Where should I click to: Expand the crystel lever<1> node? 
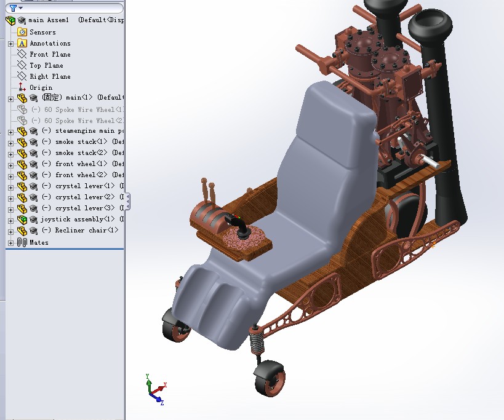[x=10, y=188]
